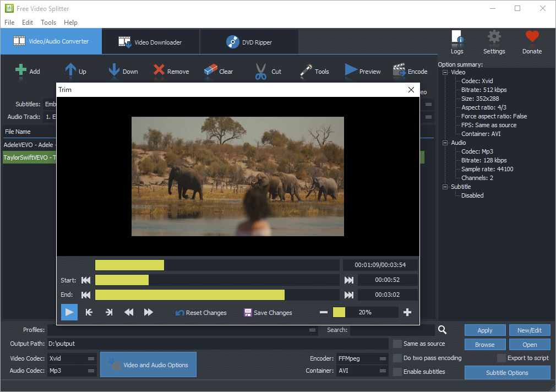The width and height of the screenshot is (556, 392).
Task: Switch to Video Downloader tab
Action: click(x=151, y=42)
